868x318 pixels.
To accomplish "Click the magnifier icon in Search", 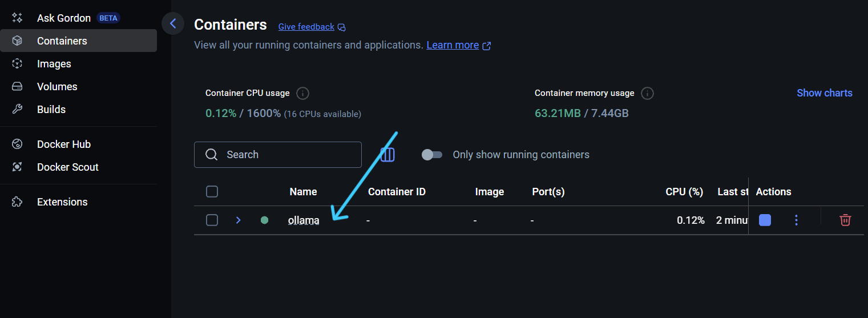I will click(x=211, y=155).
